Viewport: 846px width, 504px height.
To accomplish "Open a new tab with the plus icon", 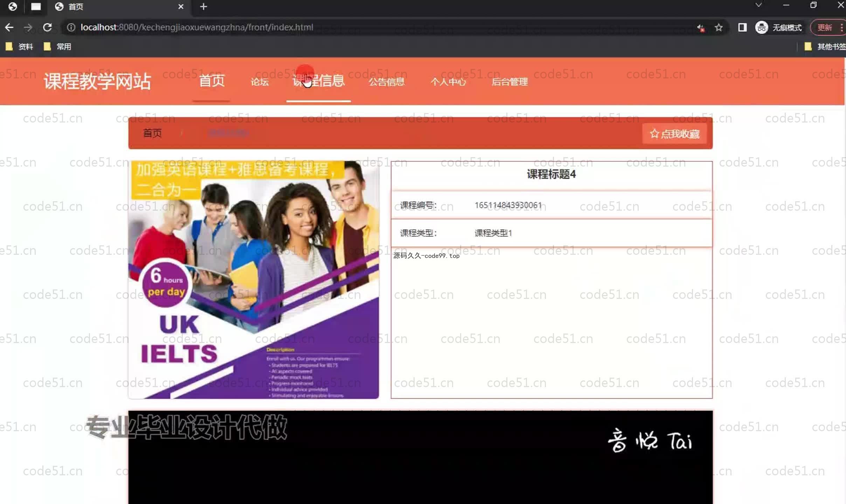I will pyautogui.click(x=203, y=7).
